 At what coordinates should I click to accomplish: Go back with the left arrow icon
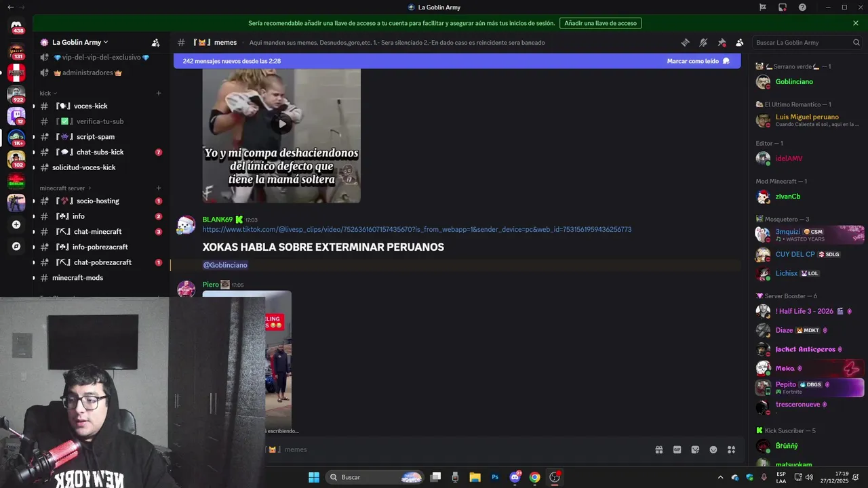click(x=10, y=7)
